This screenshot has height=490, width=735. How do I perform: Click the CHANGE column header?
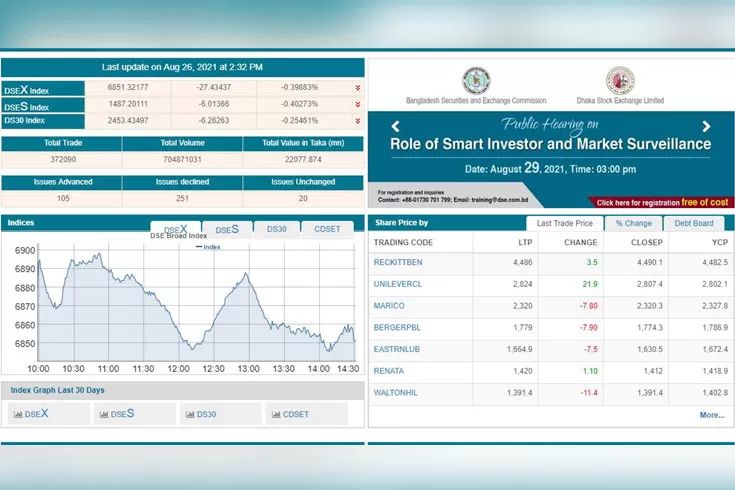tap(580, 242)
